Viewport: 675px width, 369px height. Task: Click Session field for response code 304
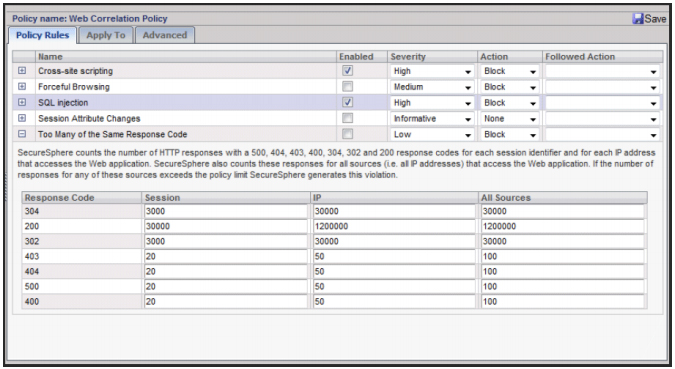coord(226,211)
